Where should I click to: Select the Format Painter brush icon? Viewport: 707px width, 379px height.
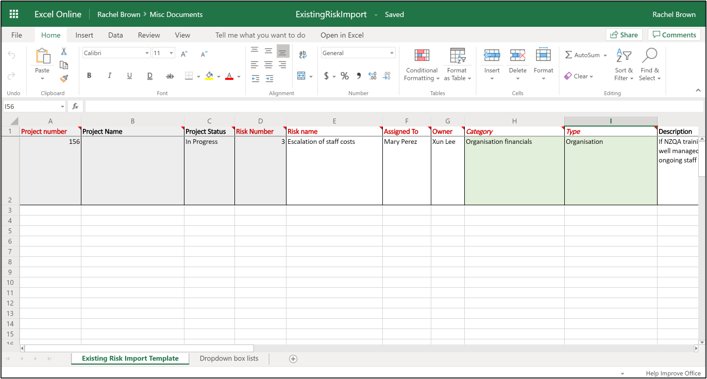tap(64, 78)
